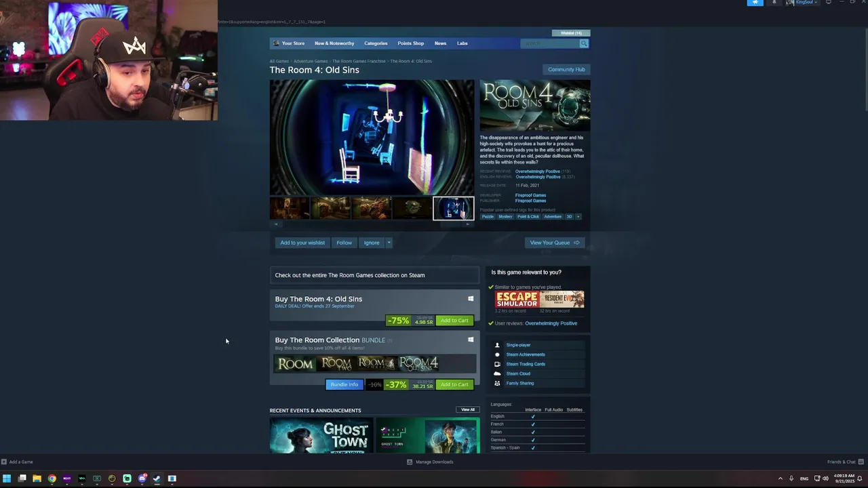Go to the Points Shop tab

[411, 43]
